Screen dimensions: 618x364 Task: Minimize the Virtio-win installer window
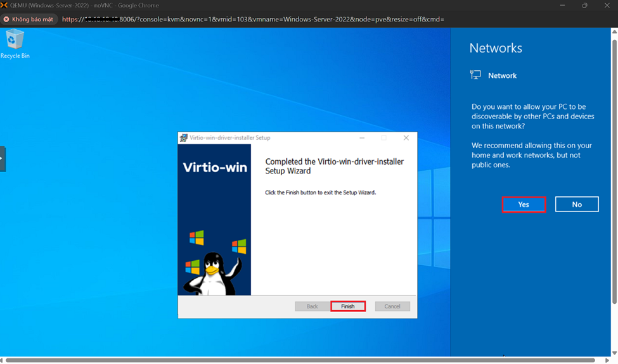point(362,137)
